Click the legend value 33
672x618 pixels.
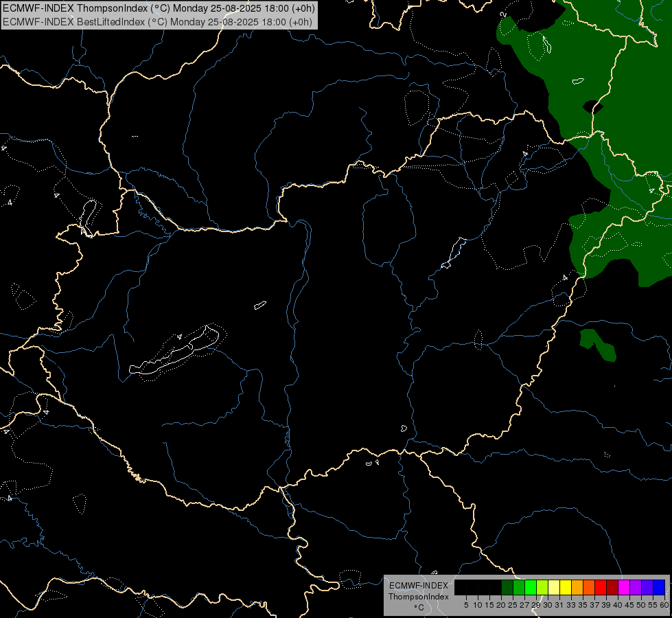(x=571, y=605)
